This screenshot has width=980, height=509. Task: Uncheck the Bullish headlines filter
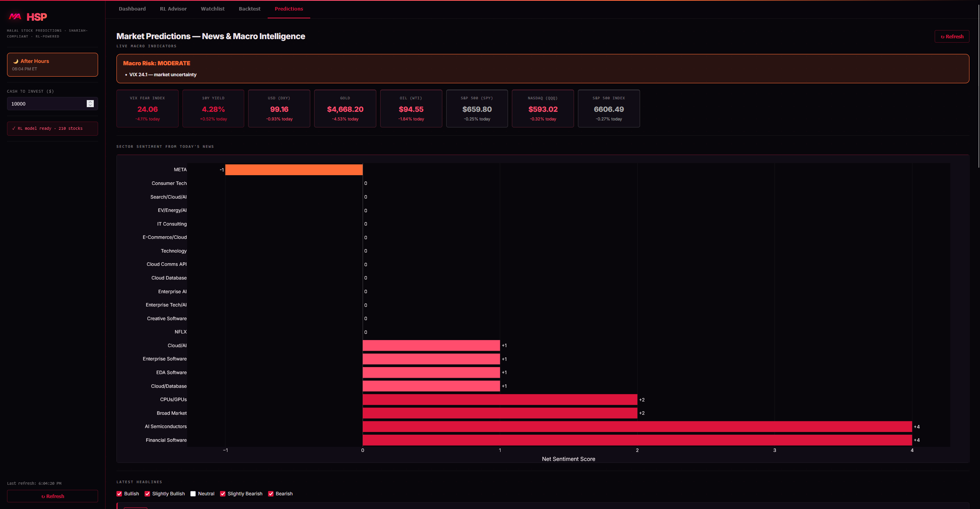point(119,494)
